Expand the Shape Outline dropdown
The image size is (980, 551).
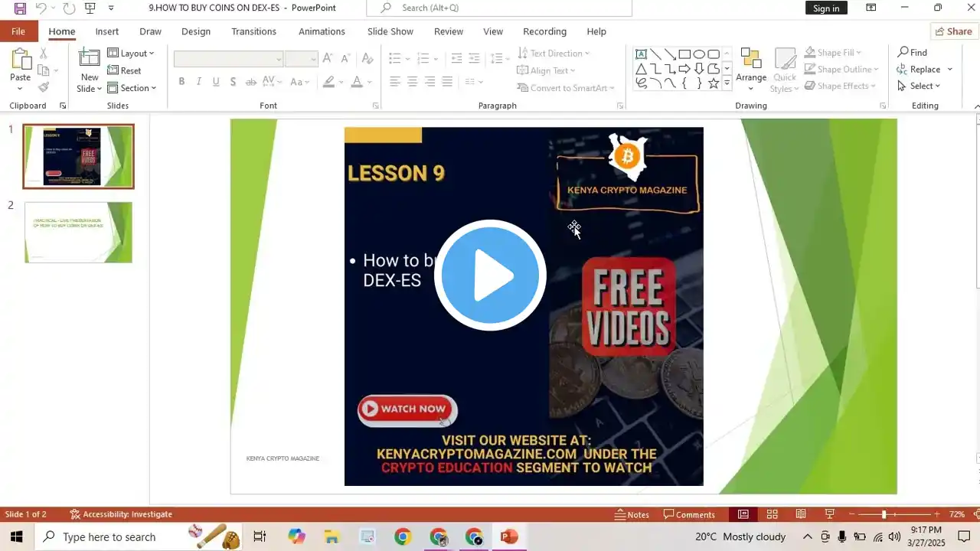coord(841,70)
